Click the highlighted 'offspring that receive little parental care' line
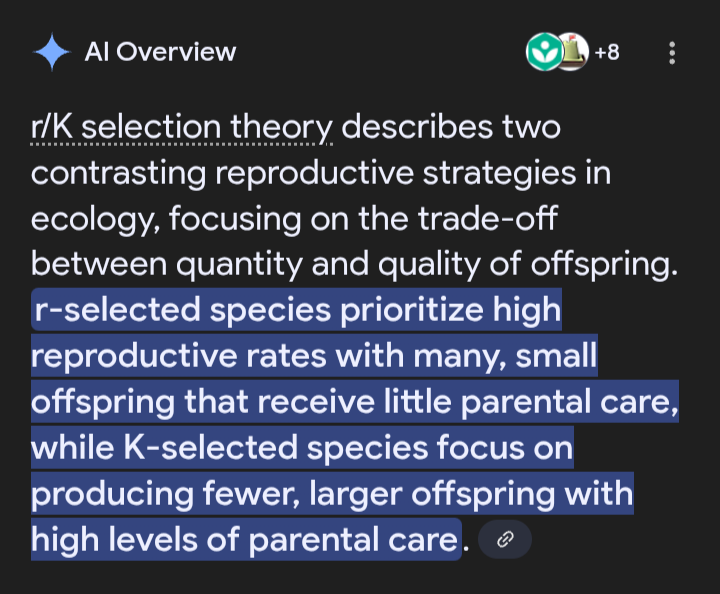The height and width of the screenshot is (594, 720). point(355,401)
